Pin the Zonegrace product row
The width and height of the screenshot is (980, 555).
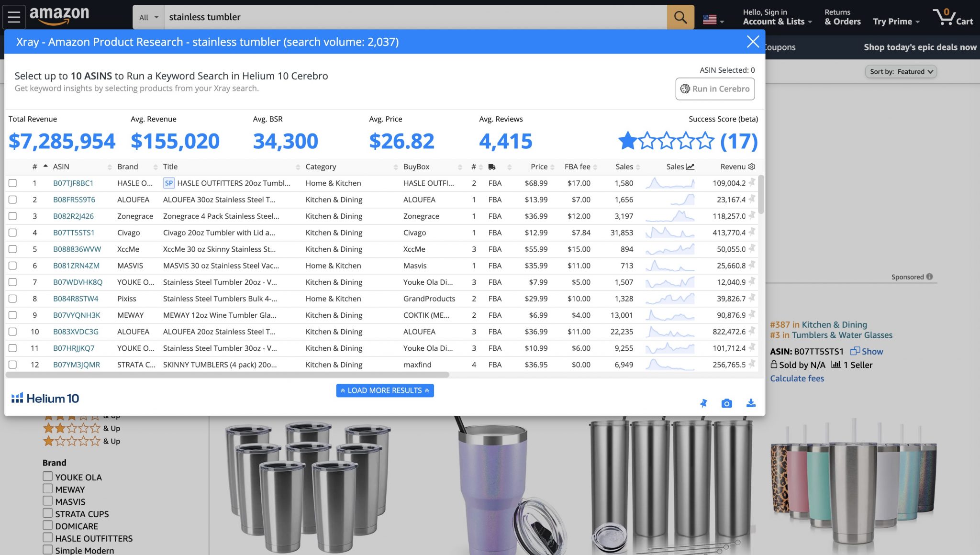click(752, 216)
